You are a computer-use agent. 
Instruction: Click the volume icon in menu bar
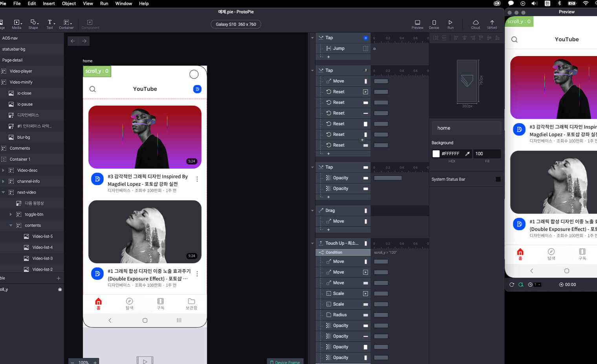click(x=535, y=4)
